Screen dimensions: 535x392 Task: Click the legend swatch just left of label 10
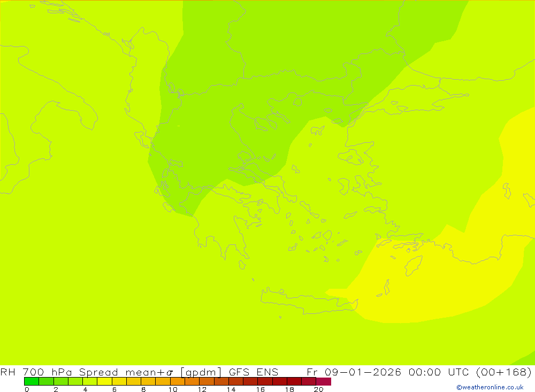[x=163, y=381]
